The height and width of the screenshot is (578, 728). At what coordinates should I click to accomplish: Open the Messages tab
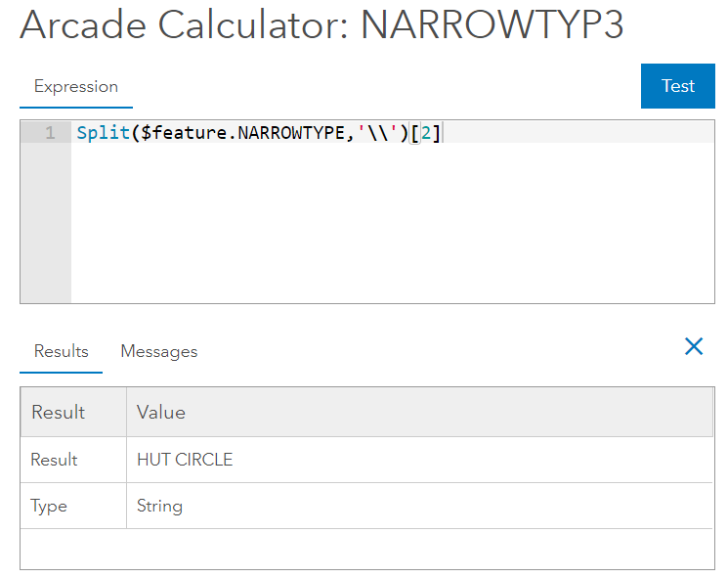[x=158, y=351]
